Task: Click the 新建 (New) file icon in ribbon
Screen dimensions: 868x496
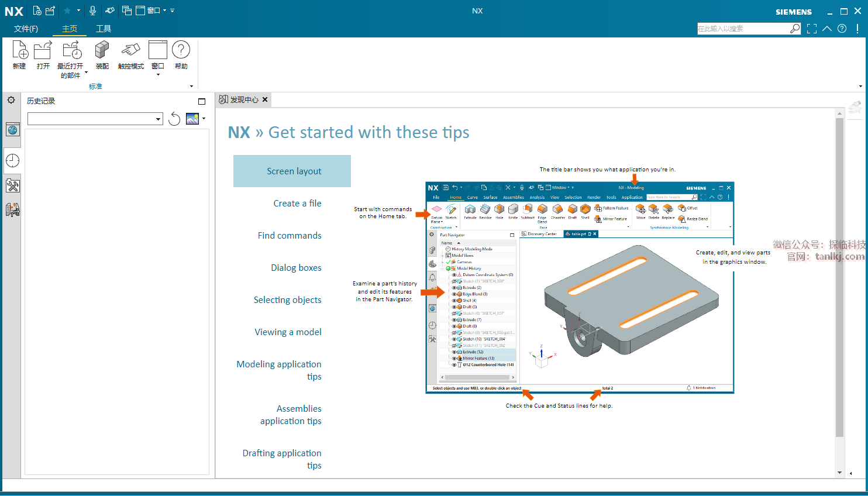Action: [x=19, y=51]
